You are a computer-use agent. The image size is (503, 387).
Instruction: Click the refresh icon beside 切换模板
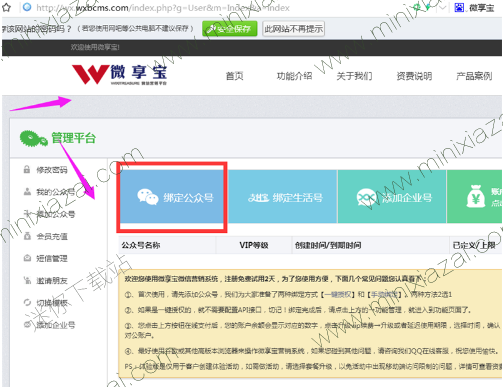point(27,302)
